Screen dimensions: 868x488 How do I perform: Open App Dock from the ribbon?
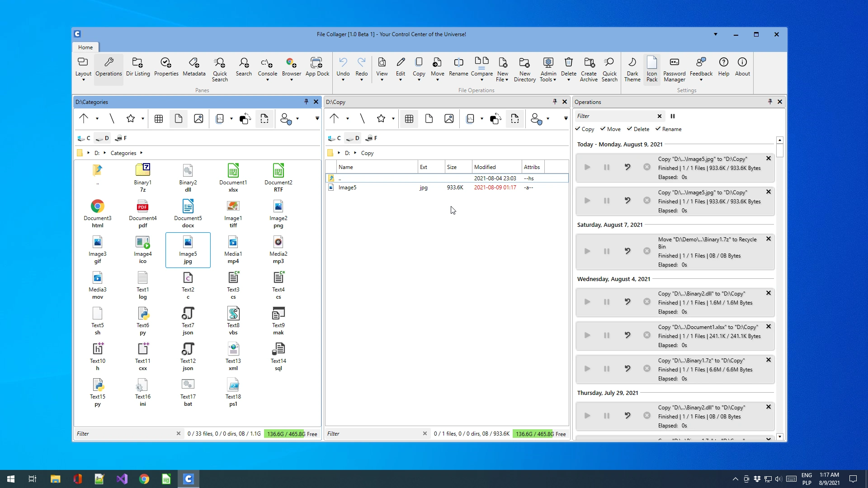tap(317, 67)
